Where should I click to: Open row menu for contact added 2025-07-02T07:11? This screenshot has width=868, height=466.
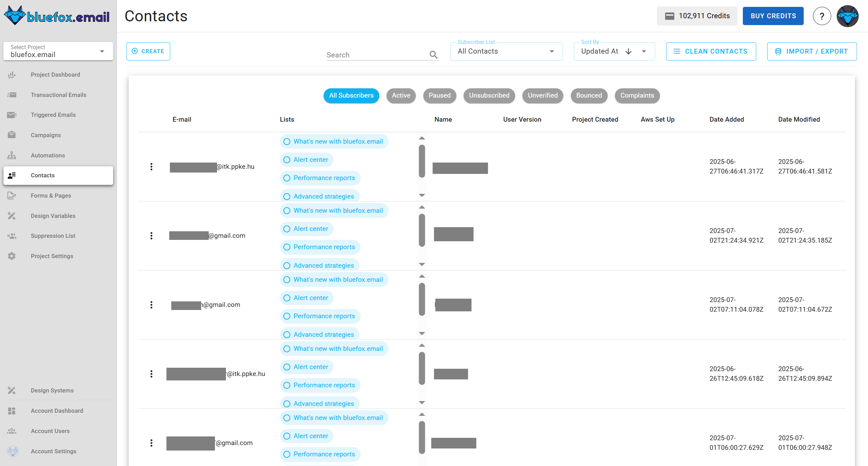pyautogui.click(x=151, y=305)
